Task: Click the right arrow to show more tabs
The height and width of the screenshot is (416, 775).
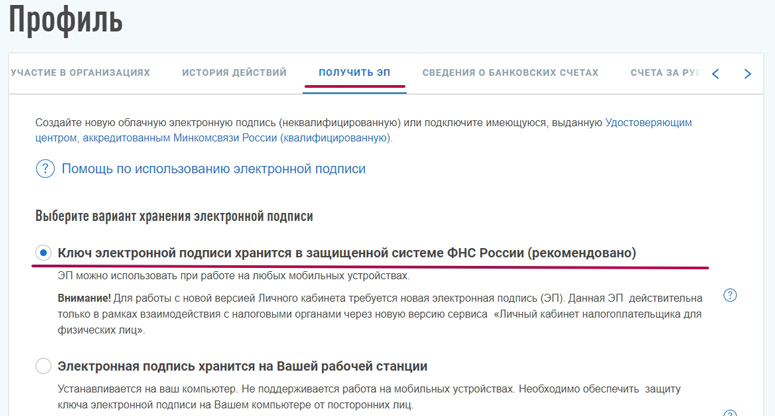Action: 747,74
